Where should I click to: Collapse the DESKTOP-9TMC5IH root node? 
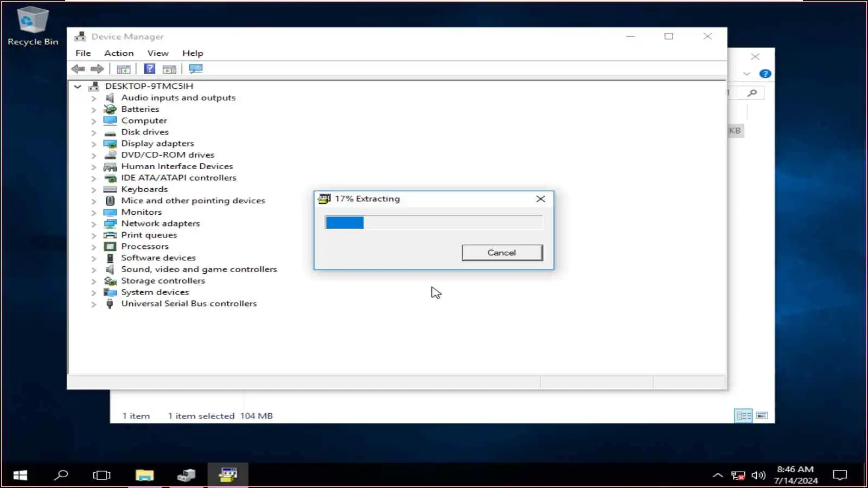(x=78, y=86)
